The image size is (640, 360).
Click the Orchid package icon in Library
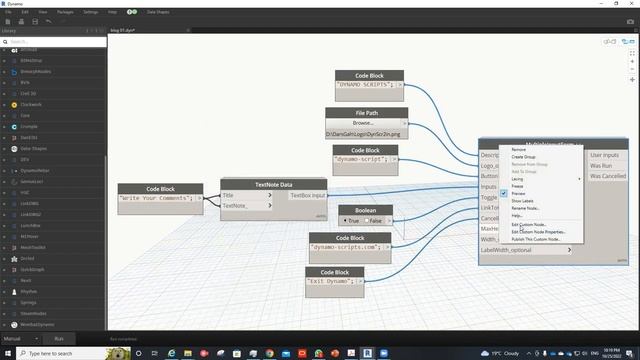(14, 259)
